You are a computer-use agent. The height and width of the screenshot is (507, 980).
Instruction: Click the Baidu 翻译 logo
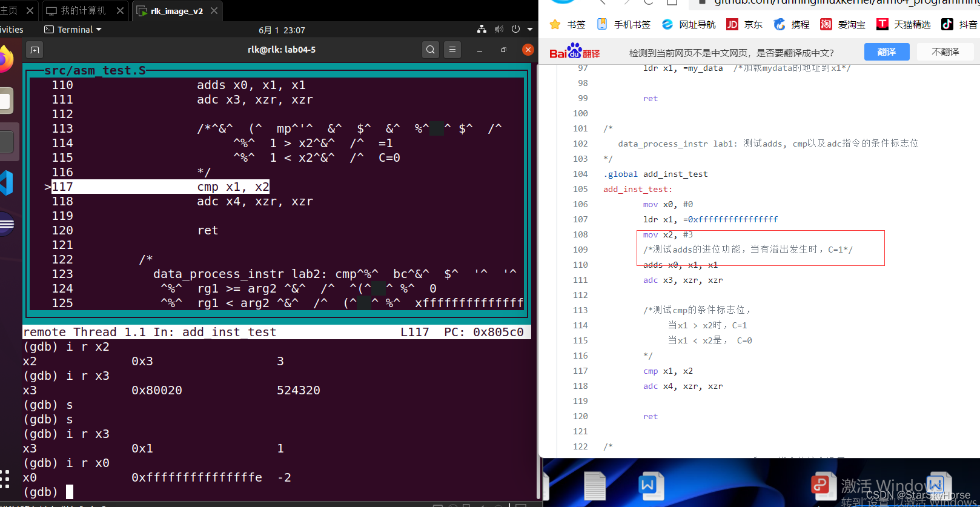(574, 51)
